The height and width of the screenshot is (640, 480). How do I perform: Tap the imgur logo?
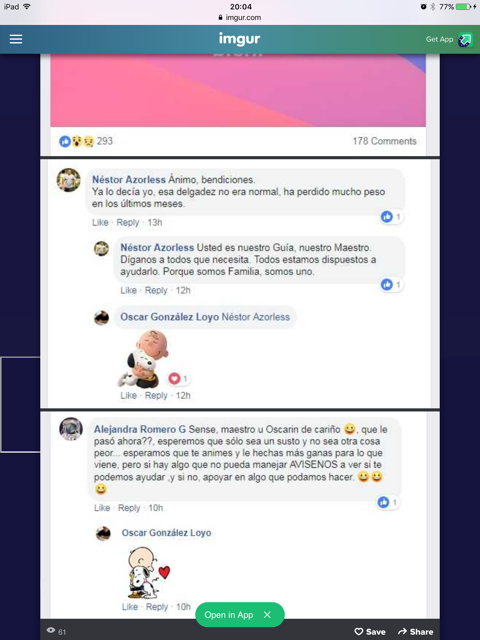pyautogui.click(x=240, y=39)
